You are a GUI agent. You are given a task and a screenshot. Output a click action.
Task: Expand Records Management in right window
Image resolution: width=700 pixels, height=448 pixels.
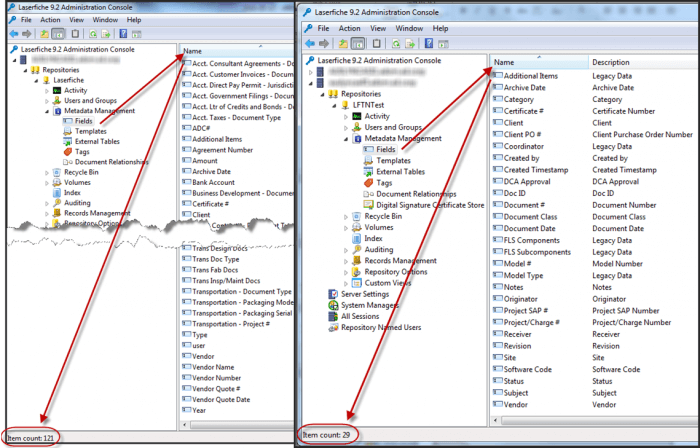click(x=346, y=261)
